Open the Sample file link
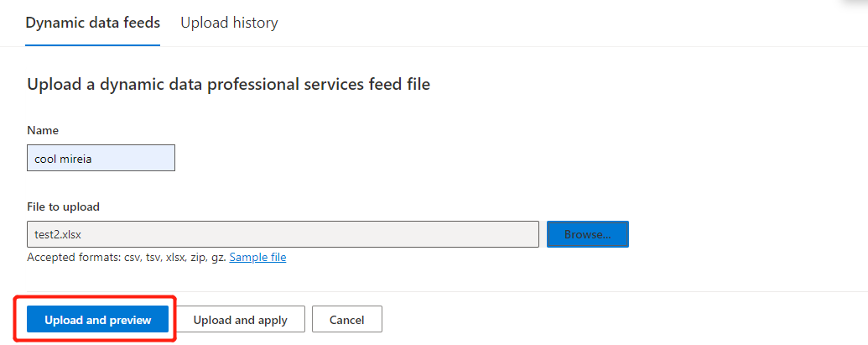 pyautogui.click(x=257, y=258)
